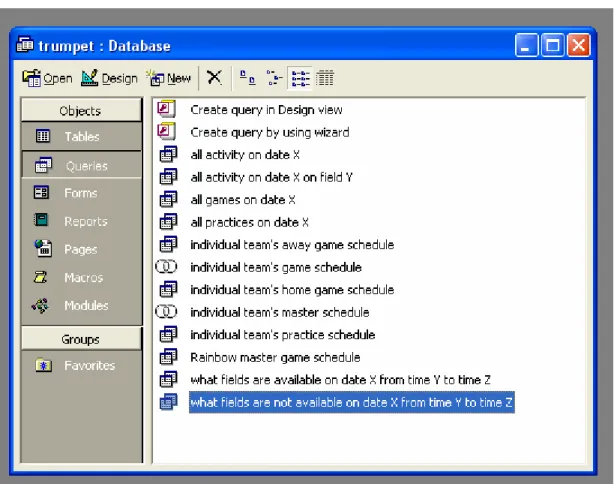Click query icon of 'Rainbow master game schedule'
Viewport: 614px width, 484px height.
click(168, 357)
